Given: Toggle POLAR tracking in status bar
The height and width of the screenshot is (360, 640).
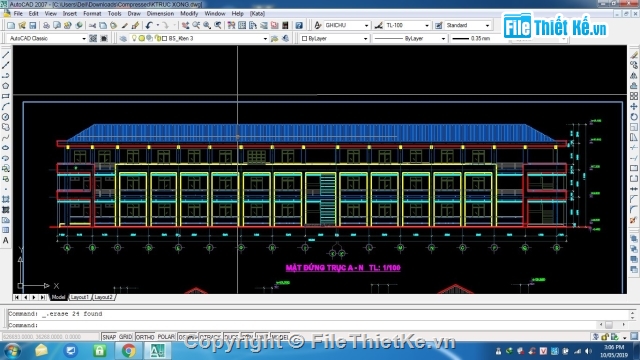Looking at the screenshot, I should 166,337.
